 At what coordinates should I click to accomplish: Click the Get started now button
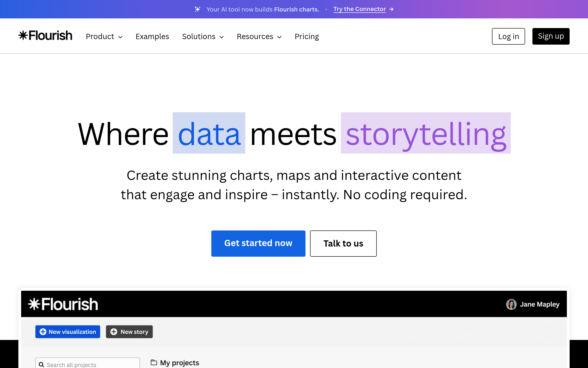(x=258, y=243)
